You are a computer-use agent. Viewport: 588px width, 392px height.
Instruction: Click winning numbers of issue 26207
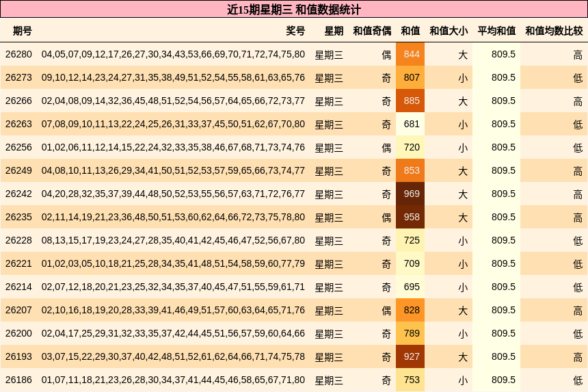pos(173,310)
